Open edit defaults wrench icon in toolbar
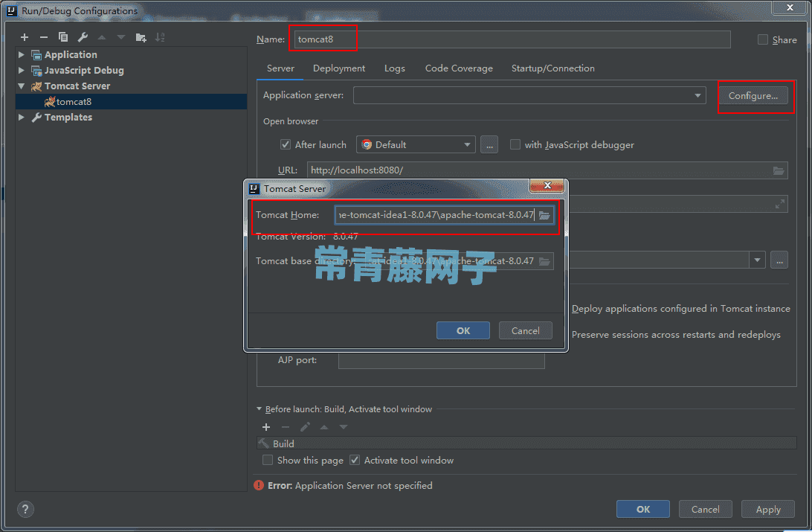This screenshot has width=812, height=532. 83,37
